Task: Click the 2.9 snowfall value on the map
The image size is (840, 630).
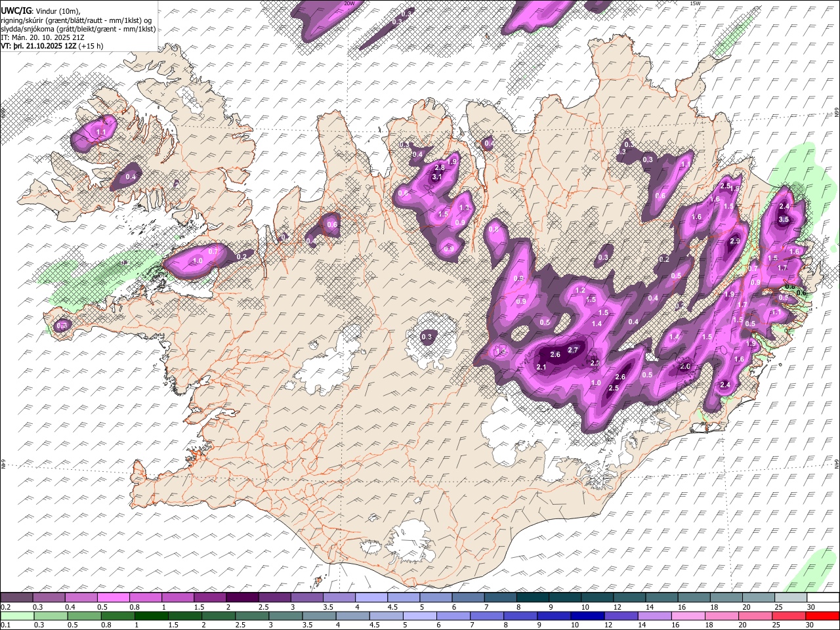Action: (x=735, y=241)
